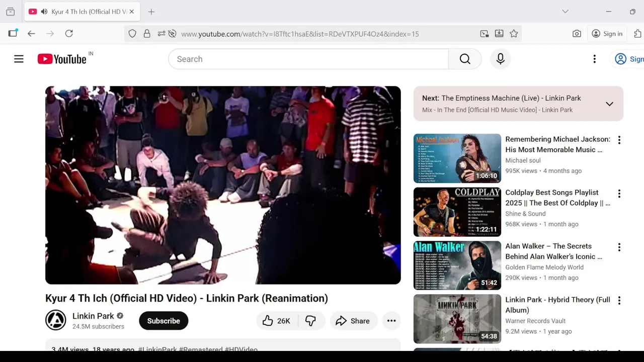The image size is (644, 362).
Task: Mute the tab via speaker icon
Action: pos(44,12)
